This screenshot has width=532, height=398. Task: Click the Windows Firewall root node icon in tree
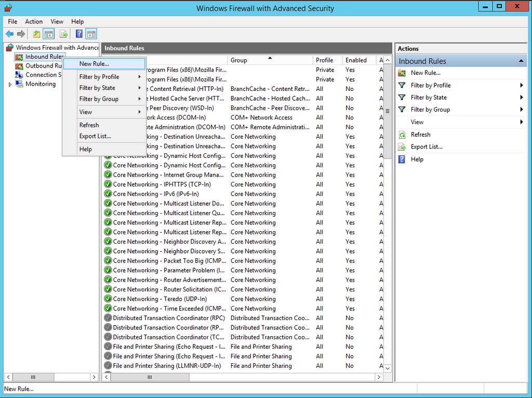pos(10,48)
